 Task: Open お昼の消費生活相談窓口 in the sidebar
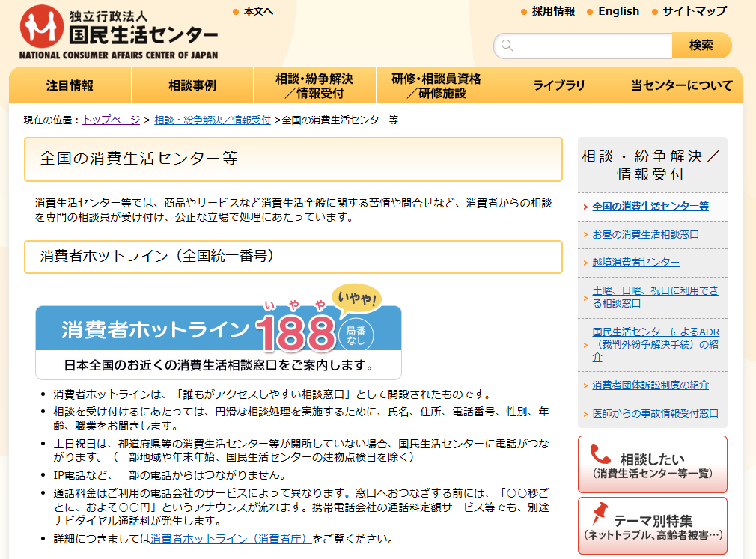pos(645,234)
